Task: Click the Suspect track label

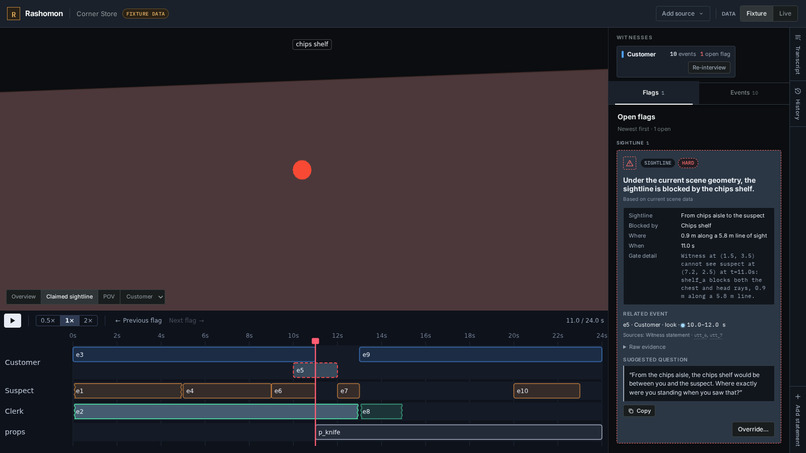Action: pyautogui.click(x=19, y=391)
